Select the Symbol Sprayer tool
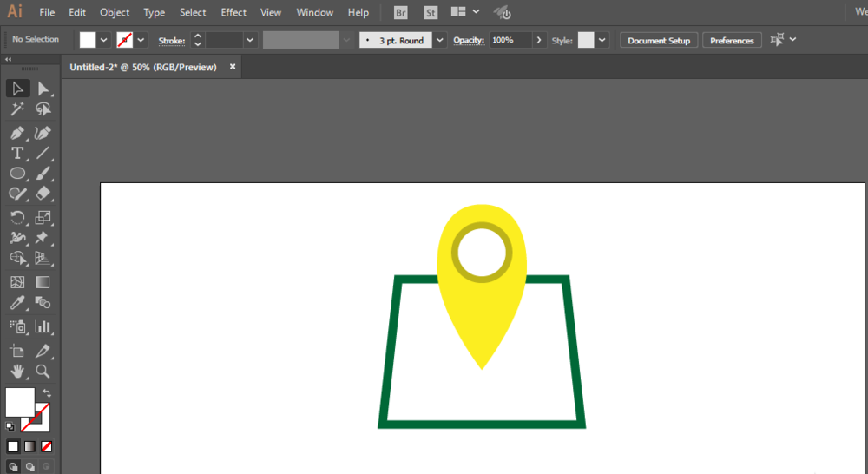The height and width of the screenshot is (474, 868). [17, 326]
